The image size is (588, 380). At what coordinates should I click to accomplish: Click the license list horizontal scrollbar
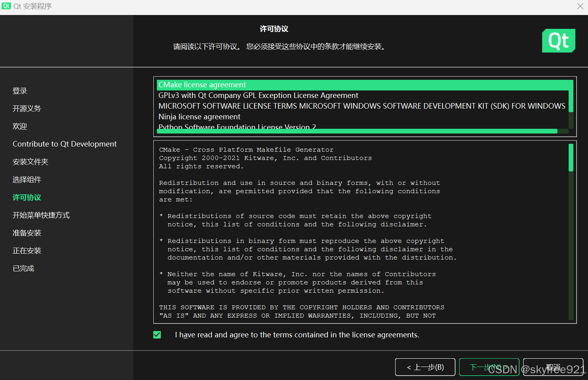357,131
